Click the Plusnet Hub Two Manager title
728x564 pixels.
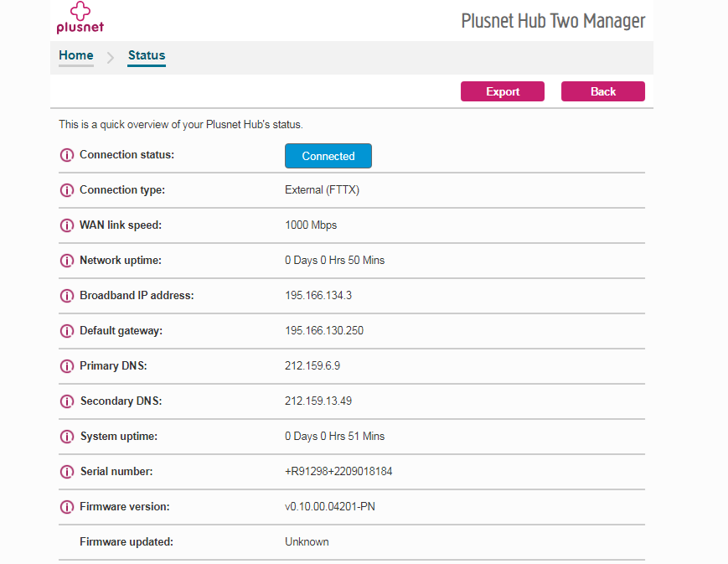pyautogui.click(x=553, y=20)
